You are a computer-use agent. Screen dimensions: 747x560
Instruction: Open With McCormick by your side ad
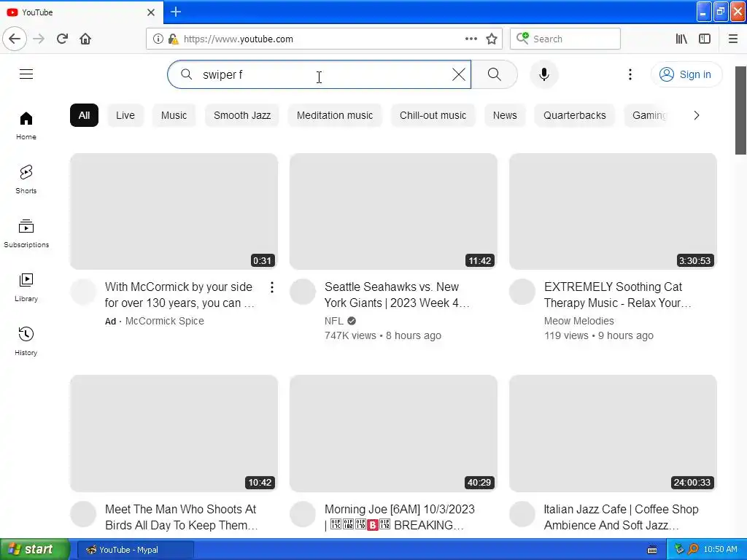179,295
